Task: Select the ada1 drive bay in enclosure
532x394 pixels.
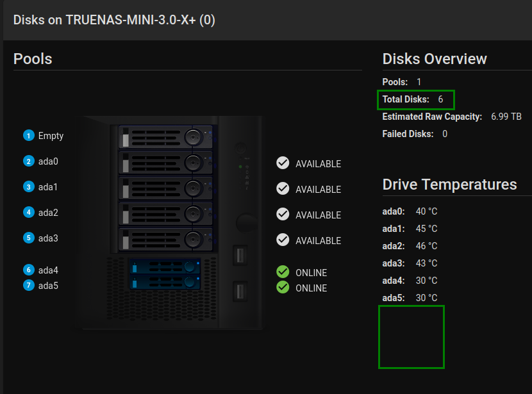Action: click(x=165, y=188)
